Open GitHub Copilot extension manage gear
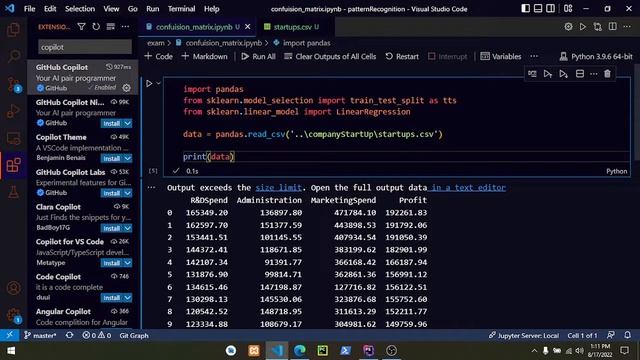The height and width of the screenshot is (360, 640). 127,88
